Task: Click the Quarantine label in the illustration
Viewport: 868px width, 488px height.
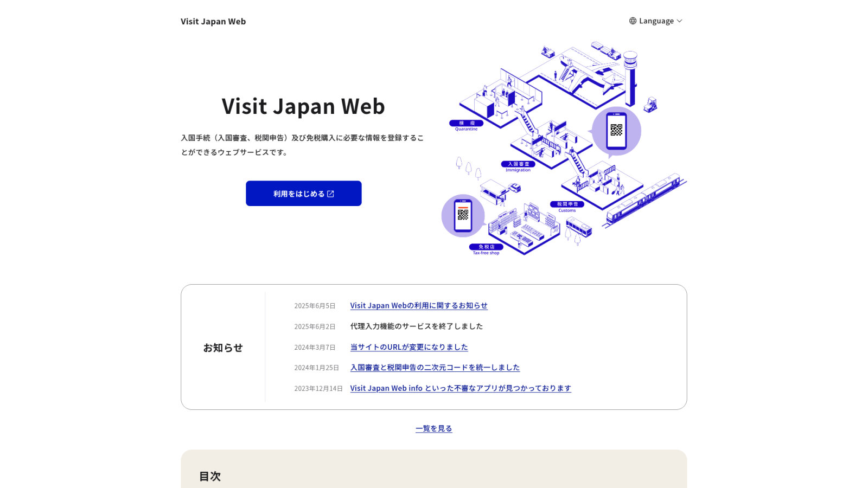Action: 466,126
